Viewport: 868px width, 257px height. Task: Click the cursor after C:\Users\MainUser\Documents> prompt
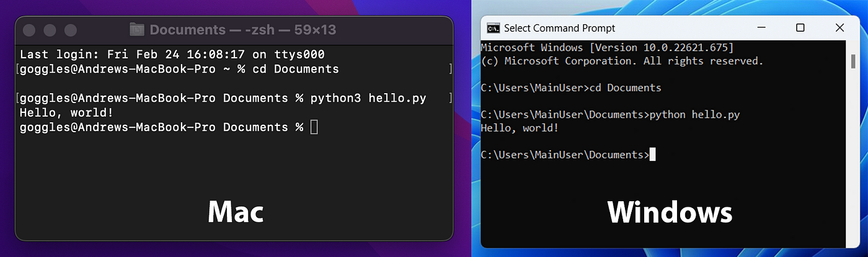pos(652,155)
